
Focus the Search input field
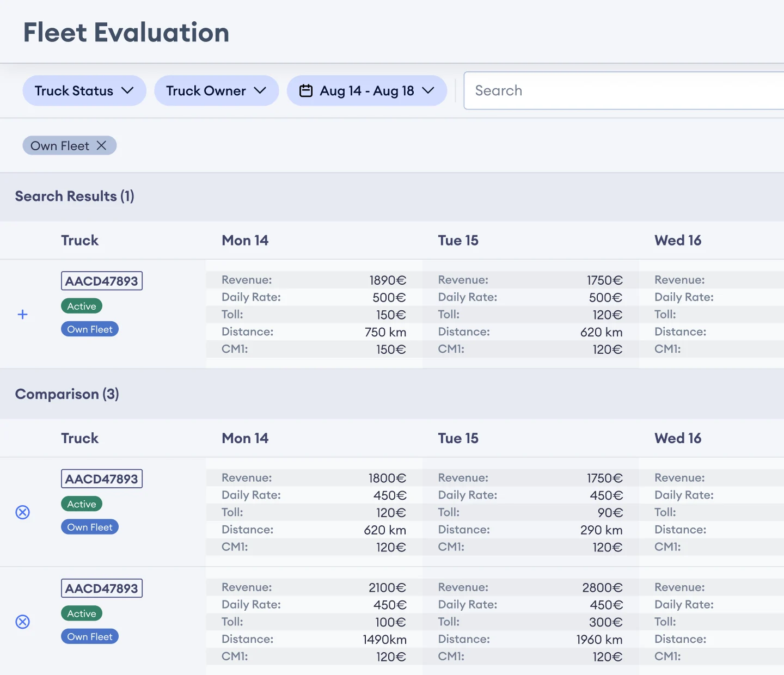click(624, 90)
